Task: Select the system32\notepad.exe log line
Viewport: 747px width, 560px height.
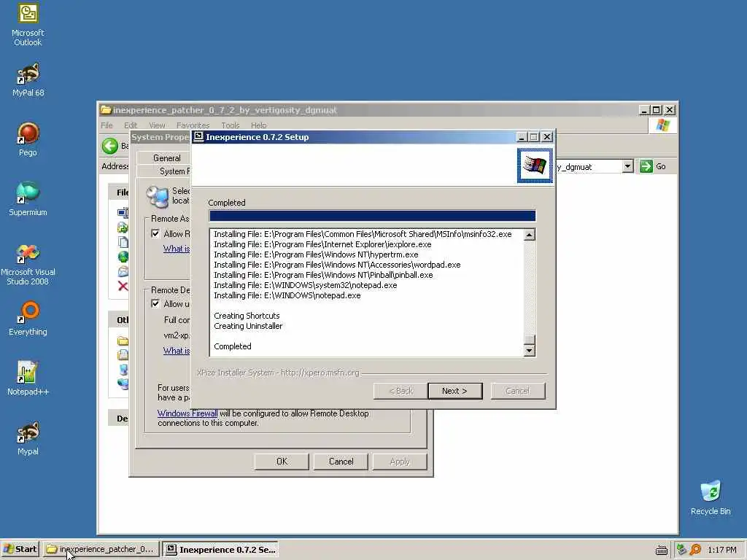Action: 306,285
